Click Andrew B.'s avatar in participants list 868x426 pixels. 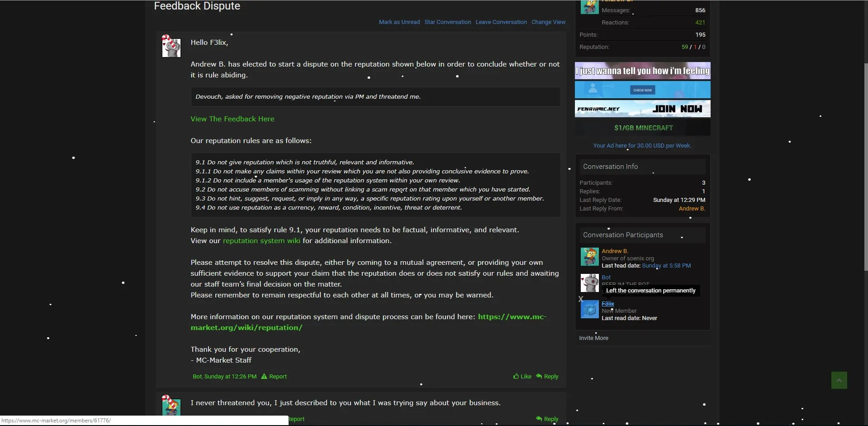tap(589, 257)
